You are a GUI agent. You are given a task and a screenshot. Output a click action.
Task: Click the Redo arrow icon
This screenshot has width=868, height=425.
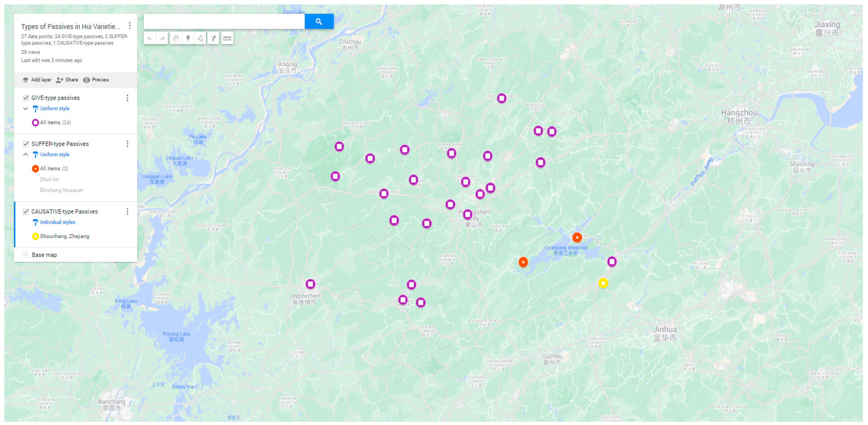click(x=162, y=38)
